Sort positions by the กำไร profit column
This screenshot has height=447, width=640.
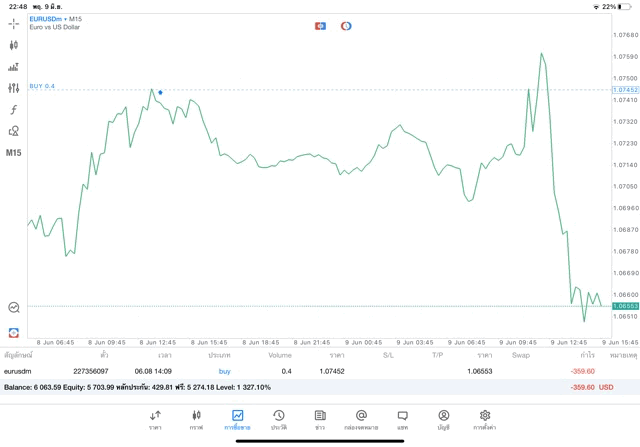point(586,355)
